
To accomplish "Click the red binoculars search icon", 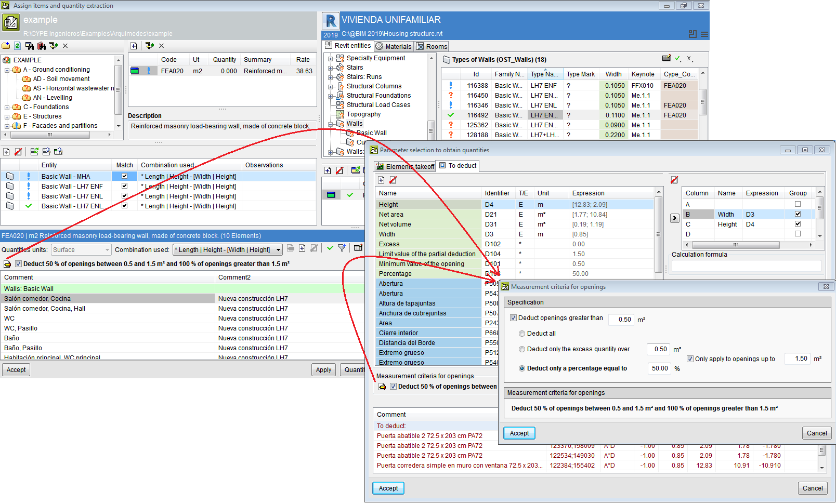I will [x=42, y=46].
